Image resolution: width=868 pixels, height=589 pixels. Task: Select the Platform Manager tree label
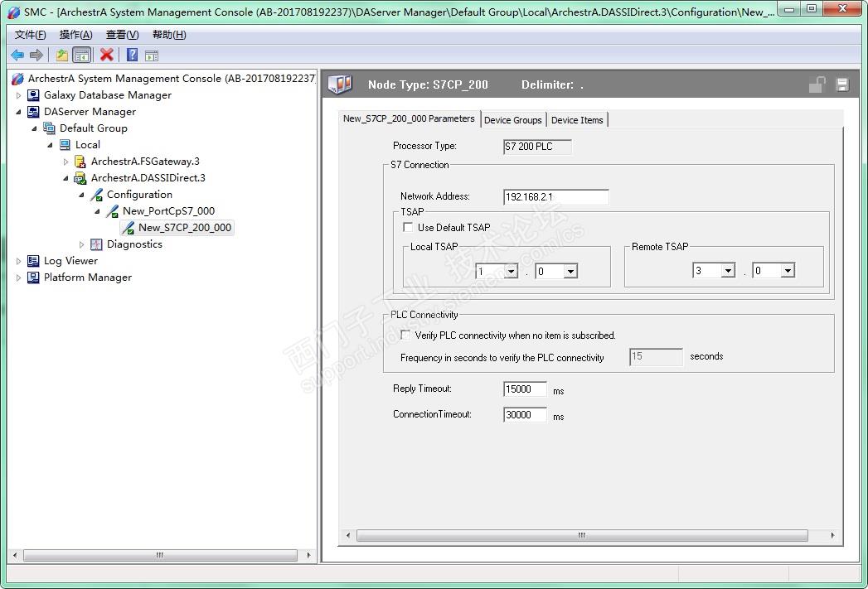[88, 278]
